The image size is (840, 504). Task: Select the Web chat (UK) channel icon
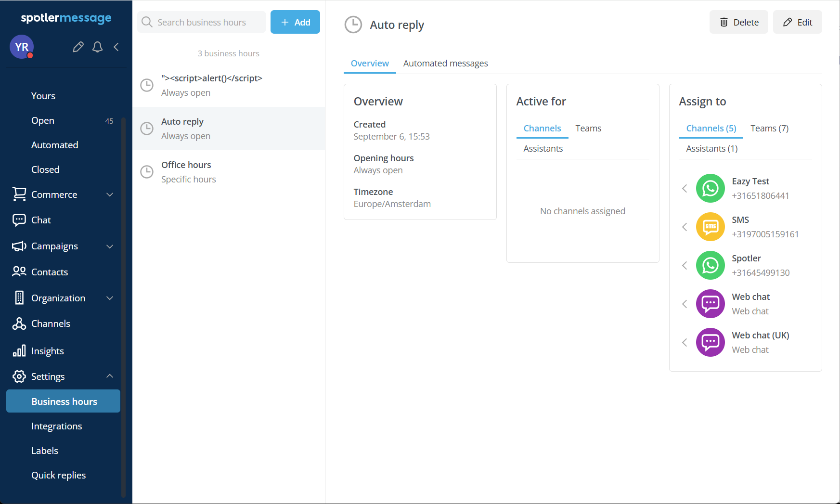tap(710, 342)
